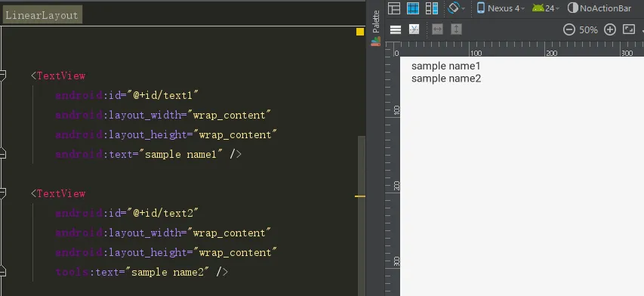Click the yellow warning indicator square

[360, 32]
